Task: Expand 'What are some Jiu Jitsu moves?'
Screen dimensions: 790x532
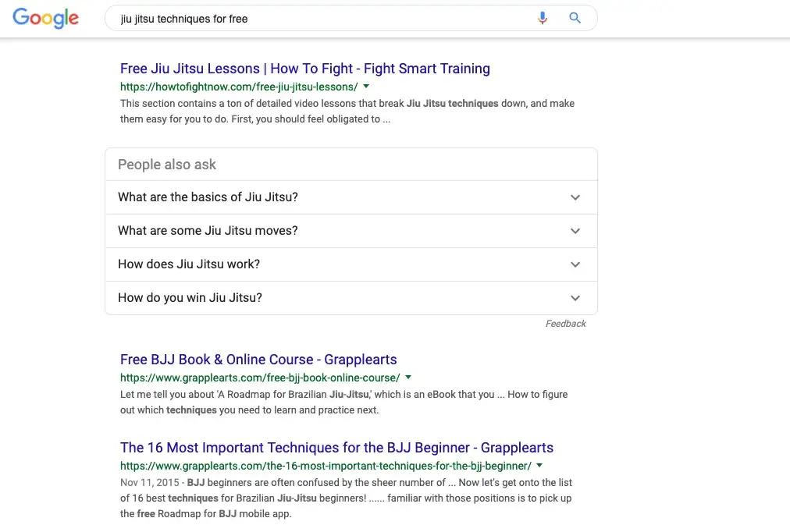Action: (x=351, y=231)
